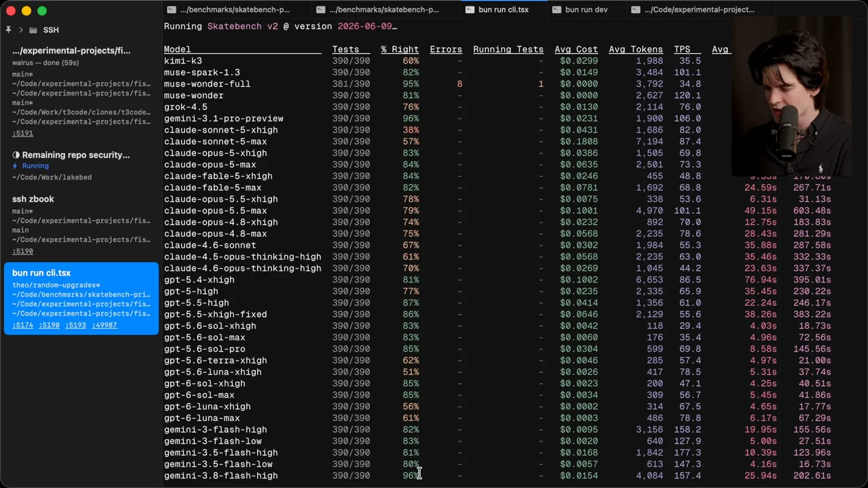868x488 pixels.
Task: Open port link :49987
Action: click(105, 325)
